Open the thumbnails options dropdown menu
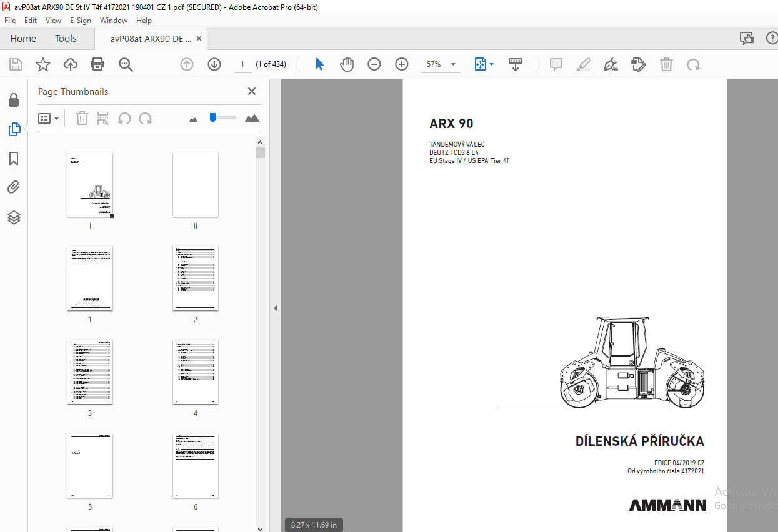 click(x=49, y=118)
